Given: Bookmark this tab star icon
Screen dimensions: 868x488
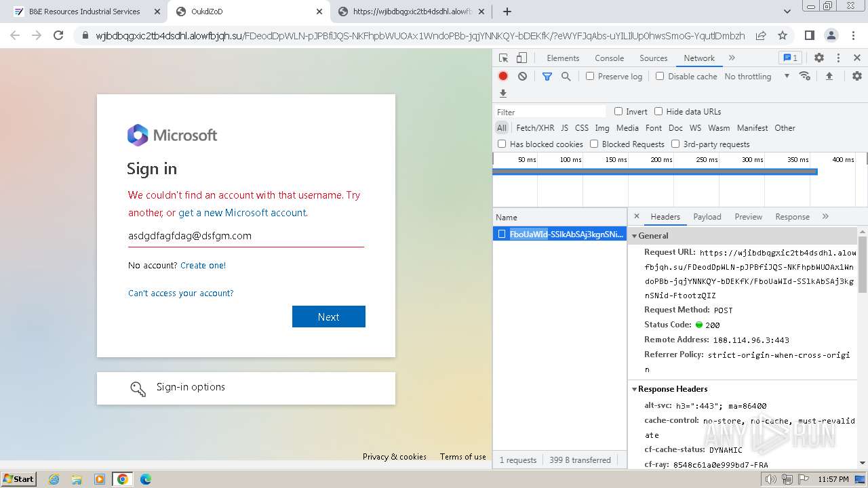Looking at the screenshot, I should coord(783,35).
